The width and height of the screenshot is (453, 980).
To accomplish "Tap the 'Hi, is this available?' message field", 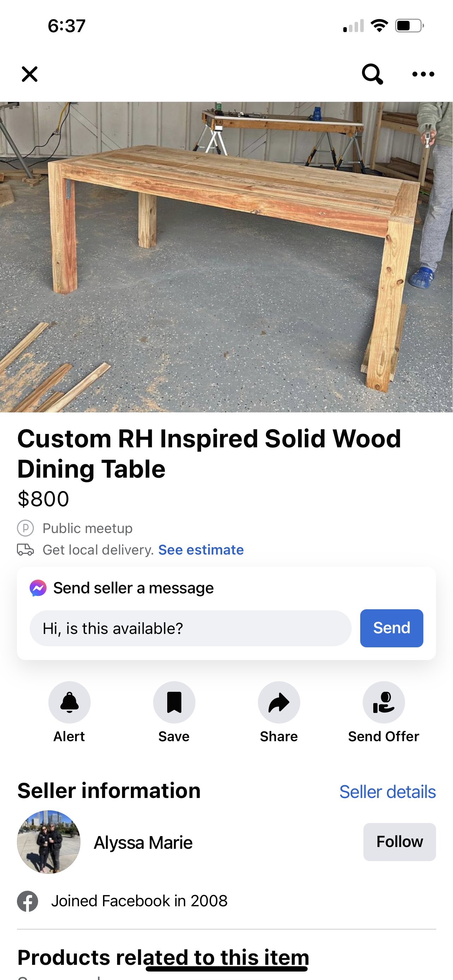I will 190,628.
